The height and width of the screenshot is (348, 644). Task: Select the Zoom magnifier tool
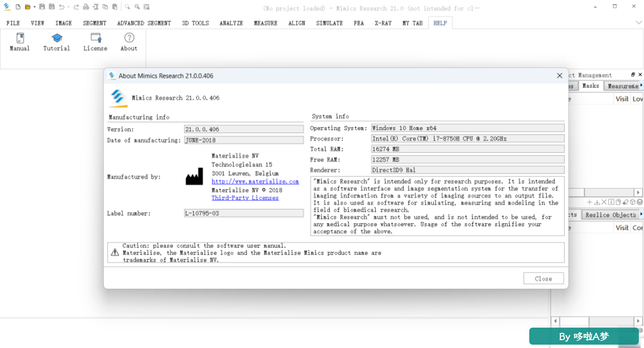127,7
